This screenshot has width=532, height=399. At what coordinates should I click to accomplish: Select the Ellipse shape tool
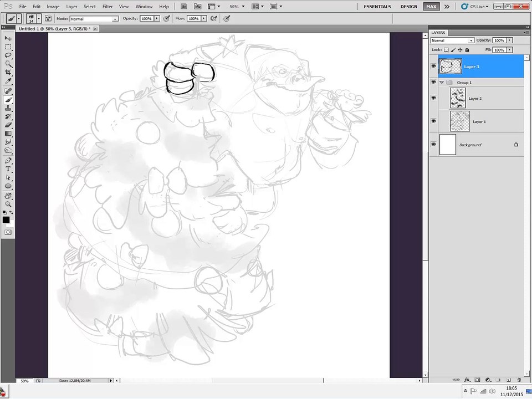pyautogui.click(x=8, y=186)
